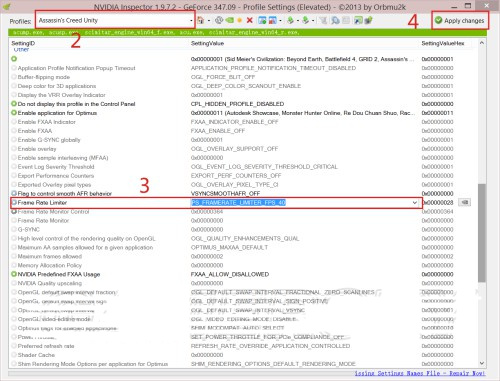Click the grey funnel filter icon
Image resolution: width=500 pixels, height=381 pixels.
click(323, 20)
